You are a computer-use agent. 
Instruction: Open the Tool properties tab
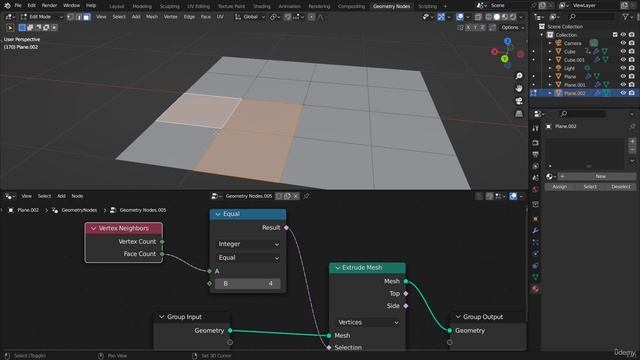point(536,129)
